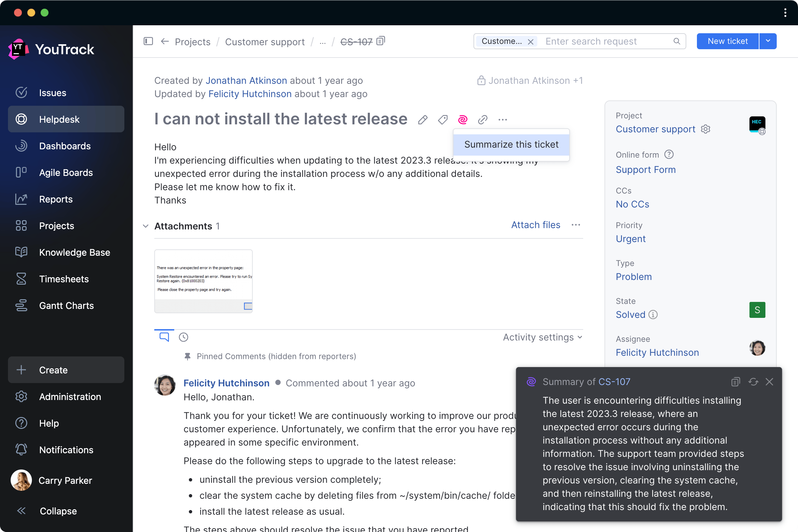Click the AI Assistant swirl icon next to the title
The width and height of the screenshot is (798, 532).
point(463,119)
